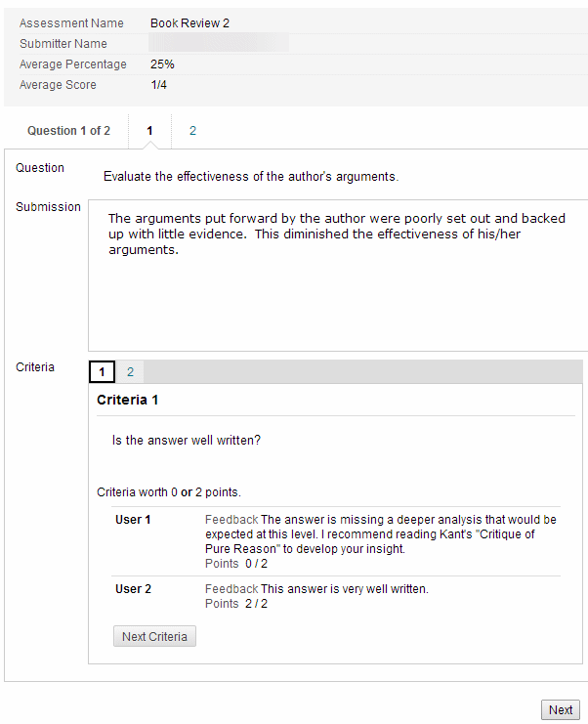Click the 1/4 average score value

tap(158, 85)
